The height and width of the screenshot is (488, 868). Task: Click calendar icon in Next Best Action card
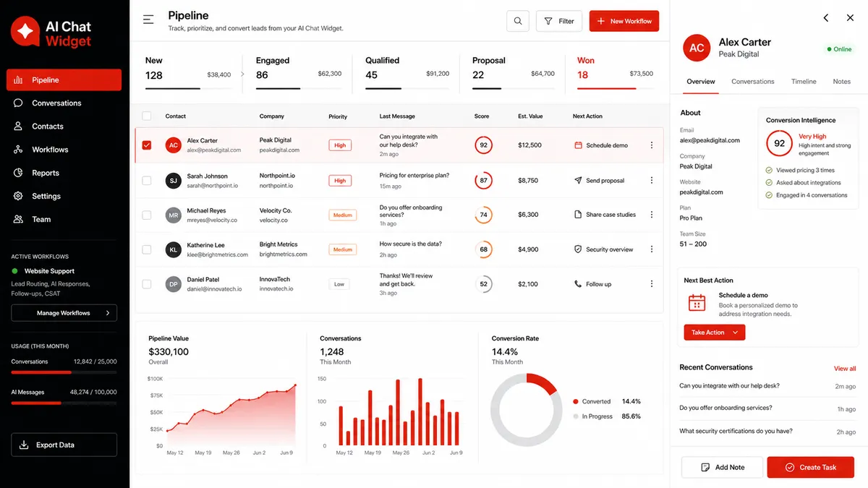pyautogui.click(x=697, y=303)
